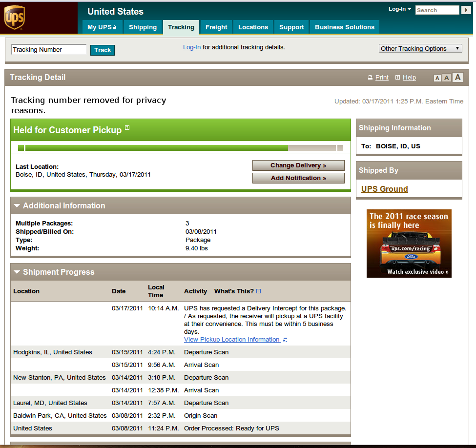This screenshot has height=448, width=476.
Task: Click the Laurel, MD, United States location
Action: click(x=50, y=403)
